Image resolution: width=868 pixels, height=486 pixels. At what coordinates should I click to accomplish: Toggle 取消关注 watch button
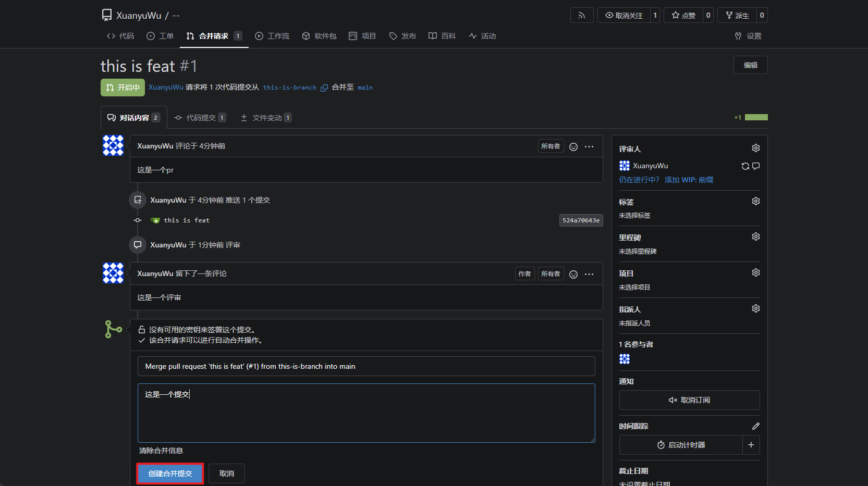624,15
